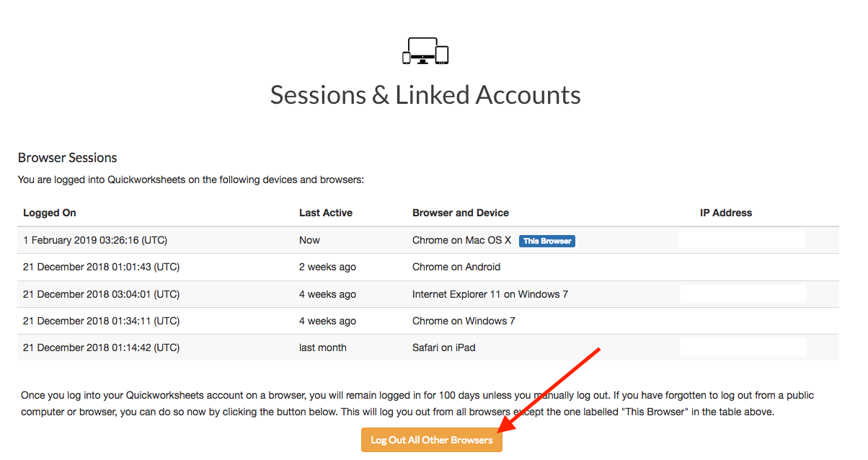Click the Chrome on Android entry
868x460 pixels.
456,267
